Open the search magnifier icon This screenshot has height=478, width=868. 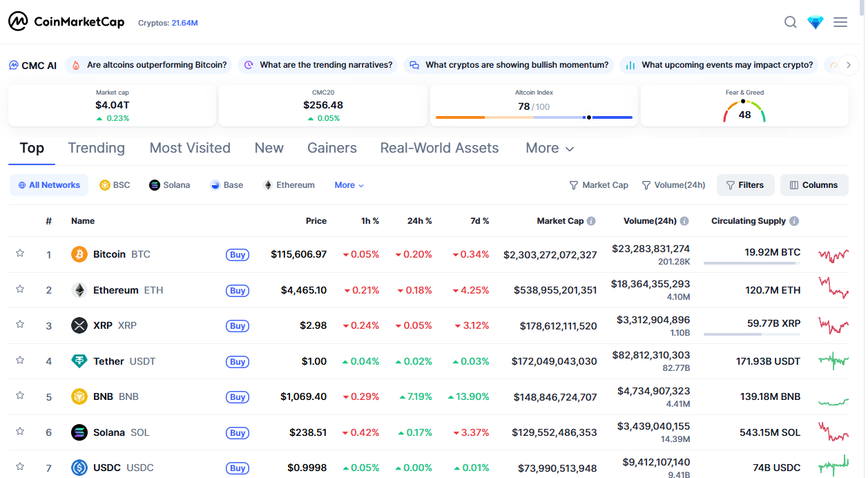pos(791,22)
